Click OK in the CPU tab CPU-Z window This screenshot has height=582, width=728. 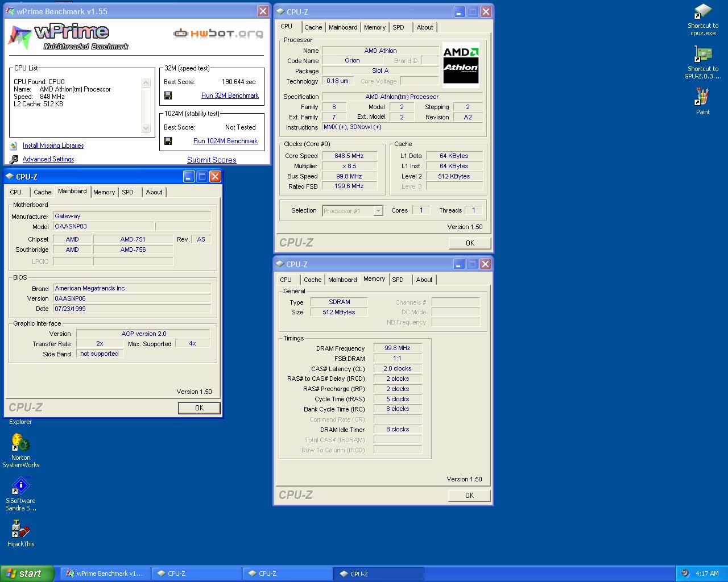pos(470,243)
